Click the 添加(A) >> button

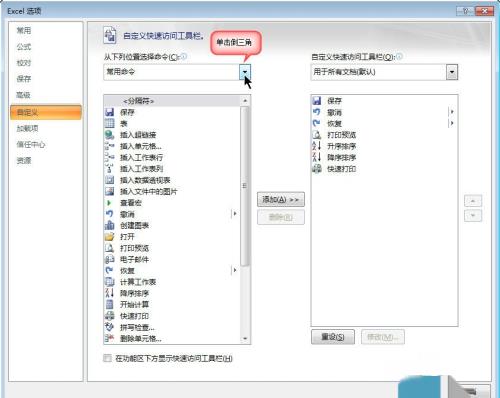click(x=281, y=200)
